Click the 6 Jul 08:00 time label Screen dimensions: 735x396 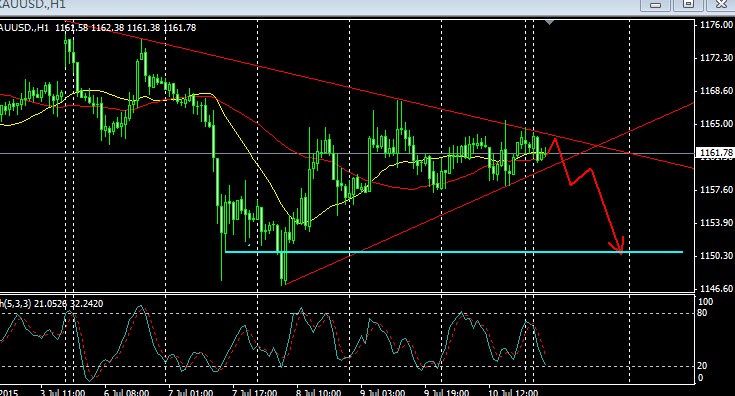[127, 392]
